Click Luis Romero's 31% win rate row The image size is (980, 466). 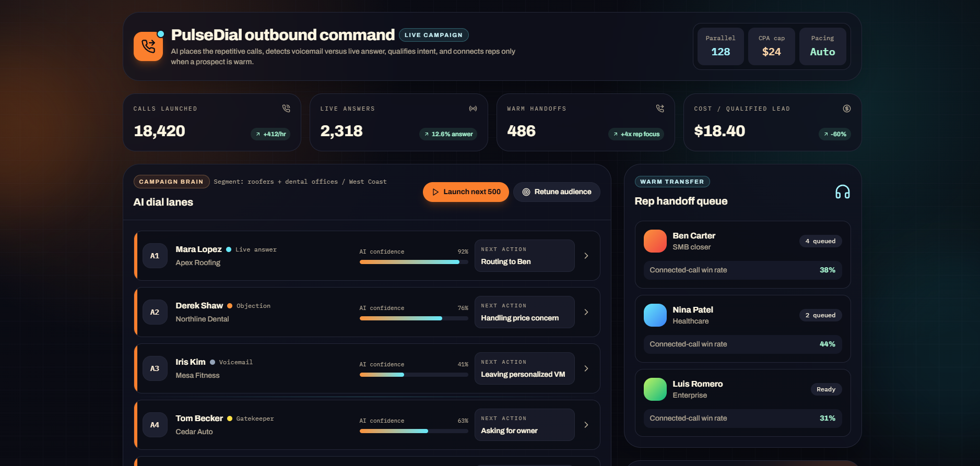[742, 419]
